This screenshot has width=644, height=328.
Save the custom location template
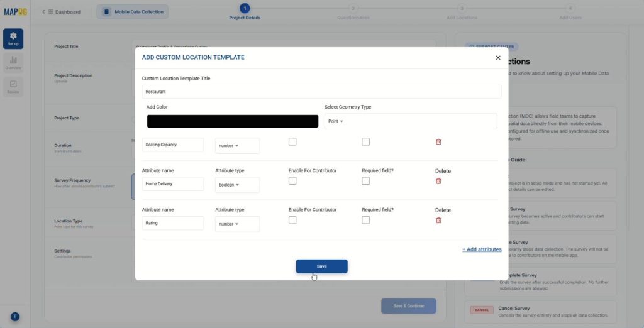coord(321,266)
